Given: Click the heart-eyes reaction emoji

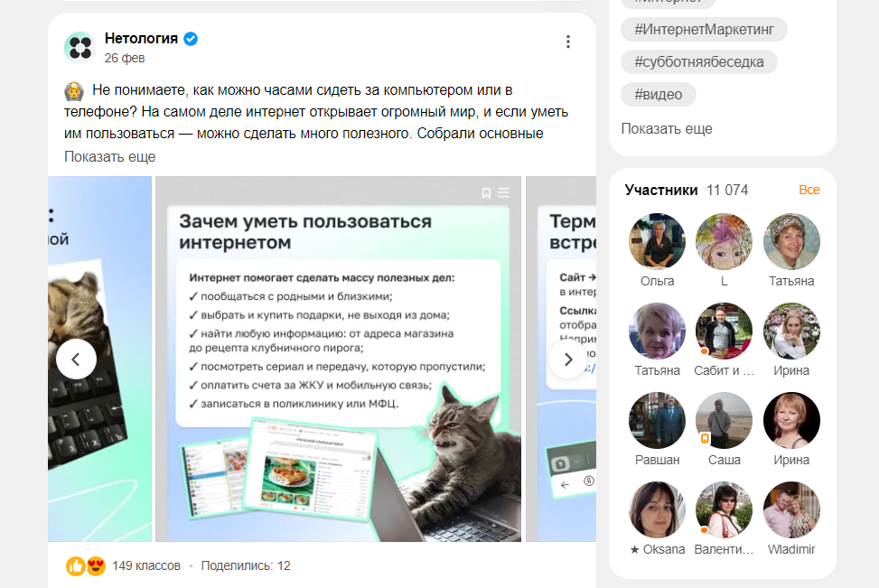Looking at the screenshot, I should click(x=96, y=566).
